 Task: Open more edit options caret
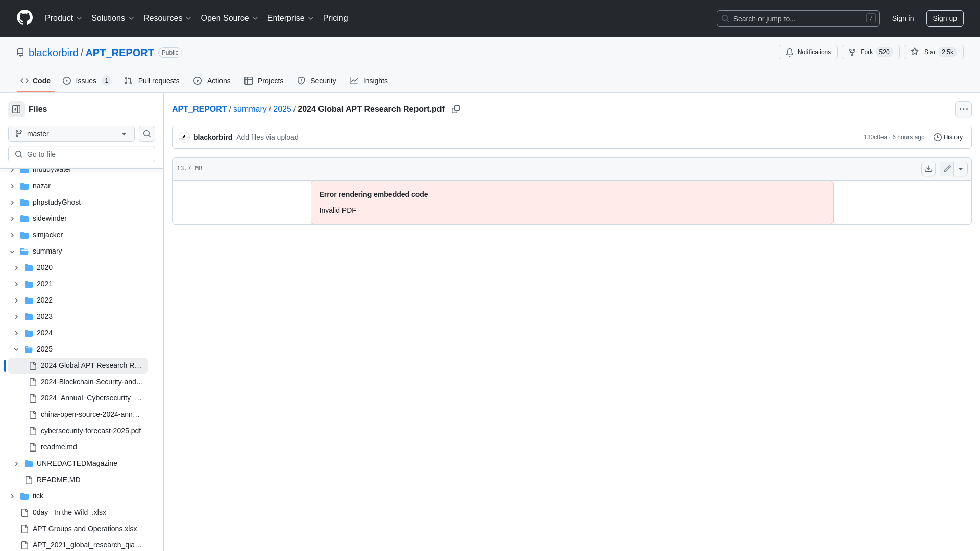[961, 169]
